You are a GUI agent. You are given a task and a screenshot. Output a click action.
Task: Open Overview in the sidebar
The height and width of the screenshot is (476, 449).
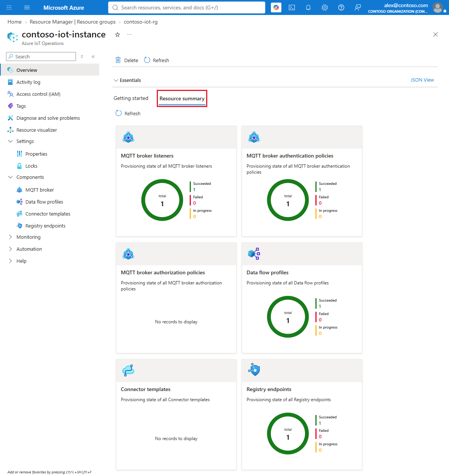click(x=49, y=70)
